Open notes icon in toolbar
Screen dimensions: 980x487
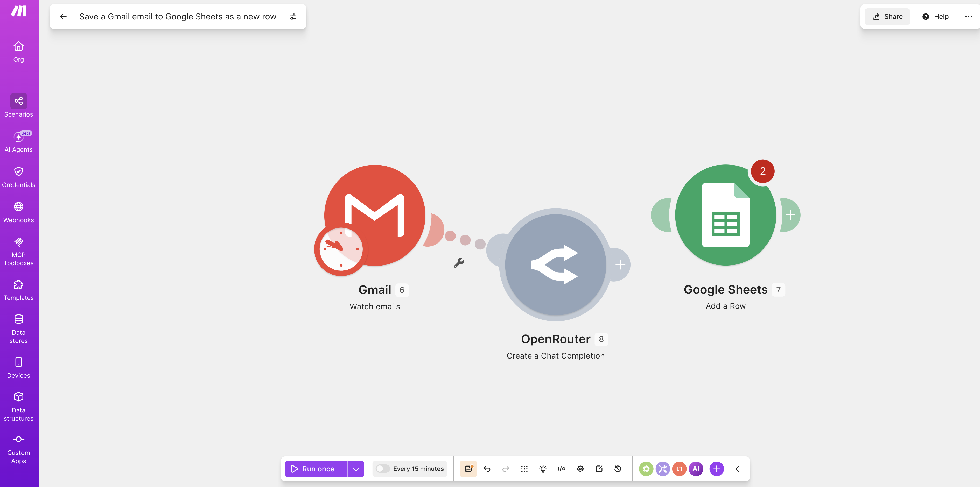pyautogui.click(x=599, y=469)
